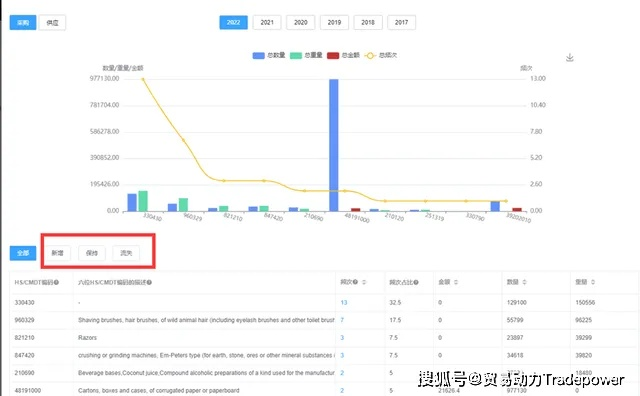
Task: Open the help icon next to 频次 header
Action: (356, 282)
